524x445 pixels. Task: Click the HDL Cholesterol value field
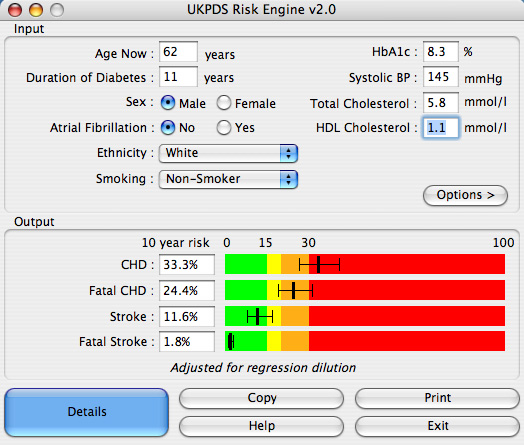[440, 128]
